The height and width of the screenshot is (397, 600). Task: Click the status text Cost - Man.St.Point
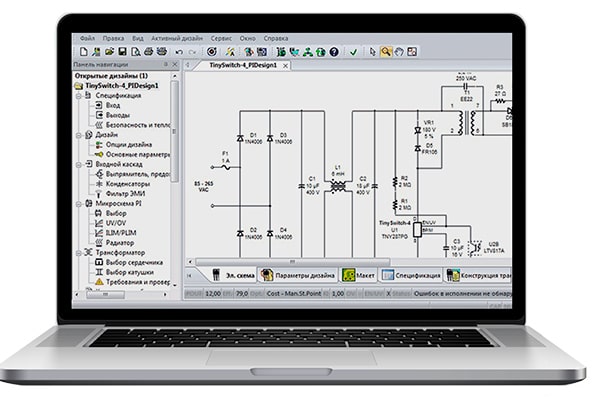(x=293, y=294)
